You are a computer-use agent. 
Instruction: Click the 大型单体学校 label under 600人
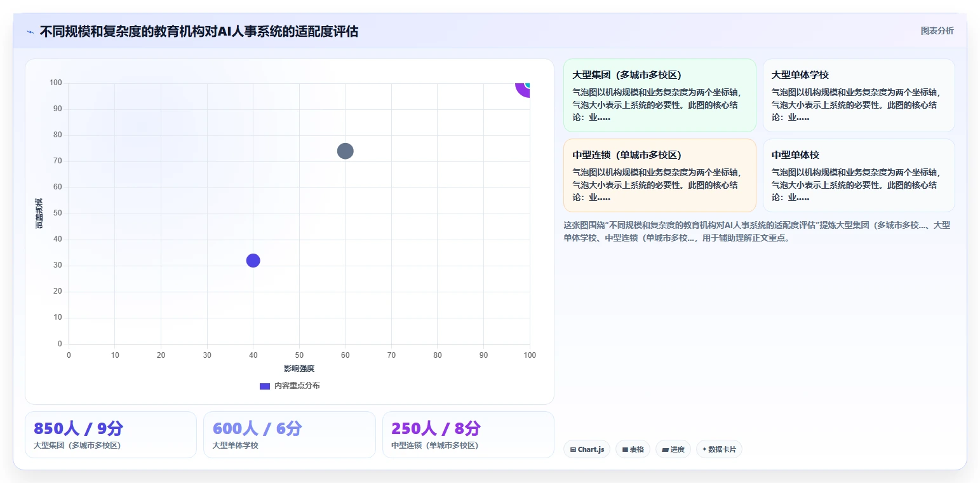235,446
